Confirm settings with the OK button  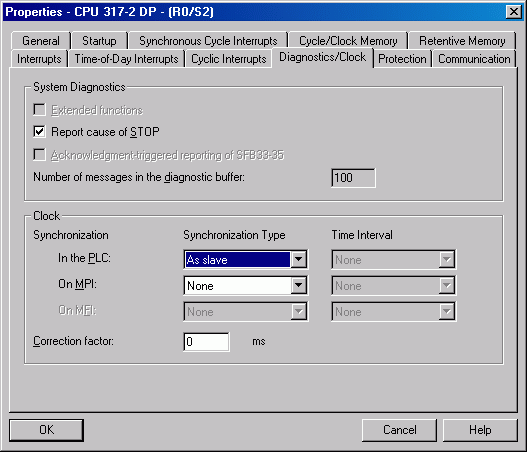(x=46, y=430)
